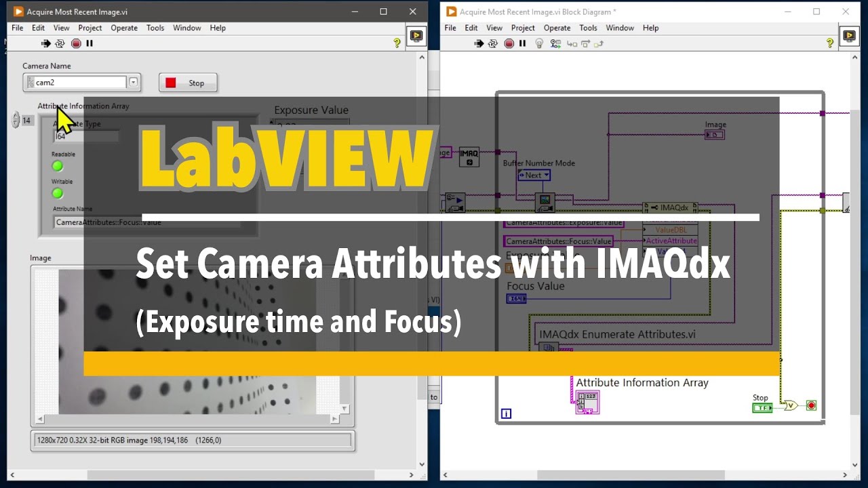Click the Run arrow in the front panel toolbar
This screenshot has width=868, height=488.
(x=45, y=43)
